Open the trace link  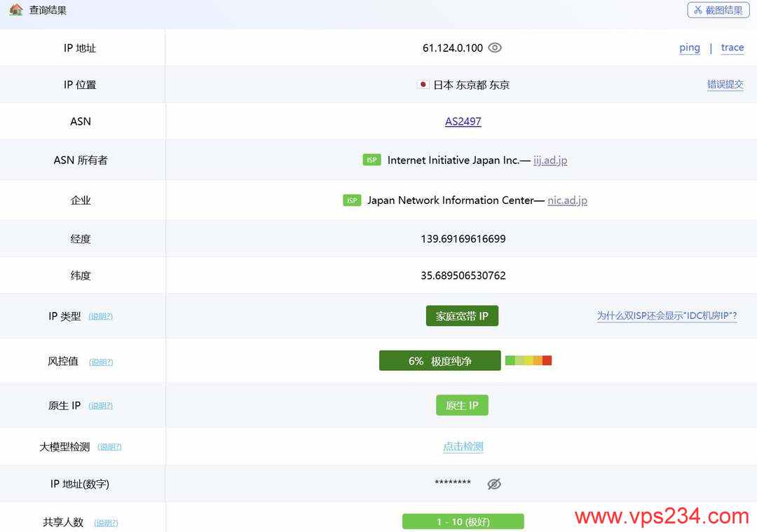coord(732,48)
